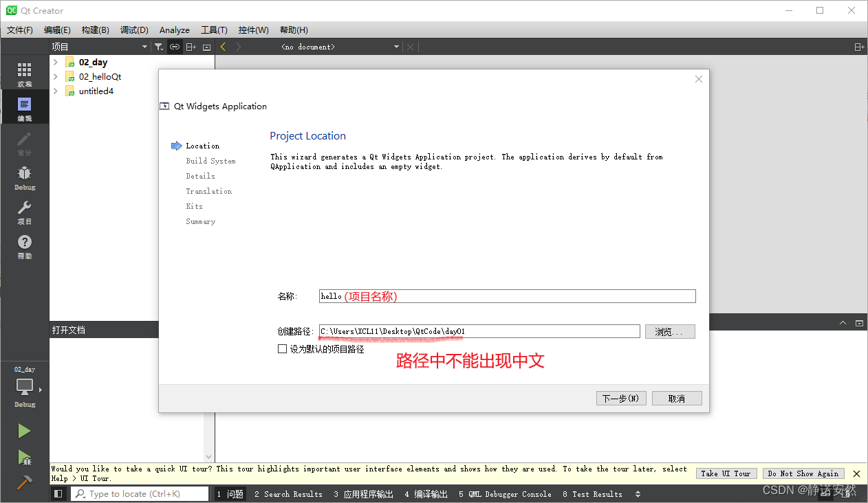The height and width of the screenshot is (503, 868).
Task: Expand the untitled4 project tree node
Action: tap(56, 91)
